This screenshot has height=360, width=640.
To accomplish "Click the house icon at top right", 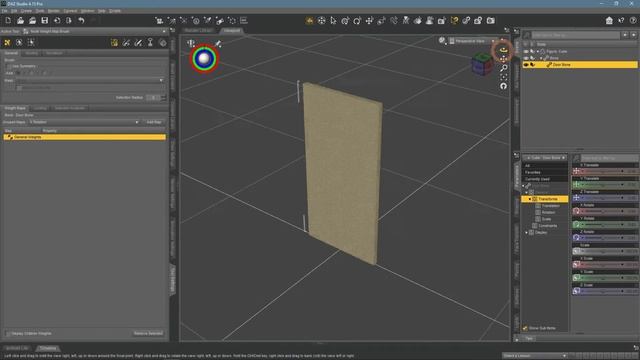I will point(609,20).
